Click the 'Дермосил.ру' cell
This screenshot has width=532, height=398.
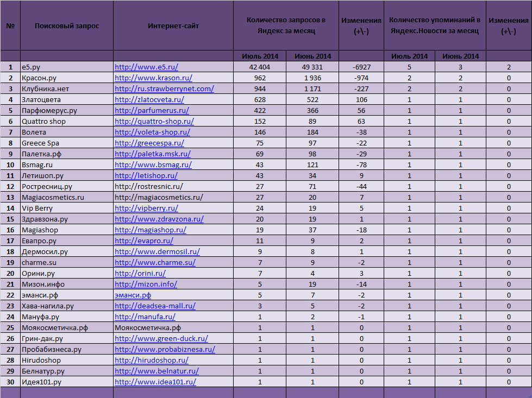[x=67, y=251]
